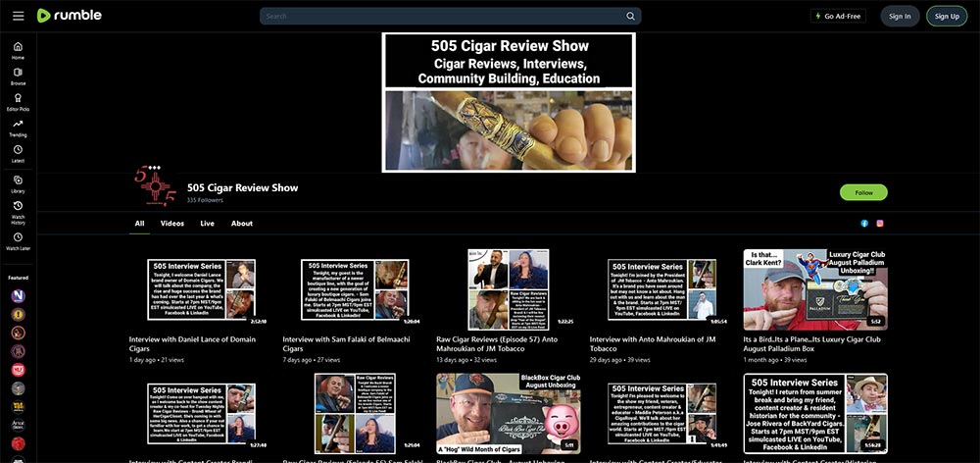
Task: Click Go Ad-Free lightning button
Action: pos(838,17)
